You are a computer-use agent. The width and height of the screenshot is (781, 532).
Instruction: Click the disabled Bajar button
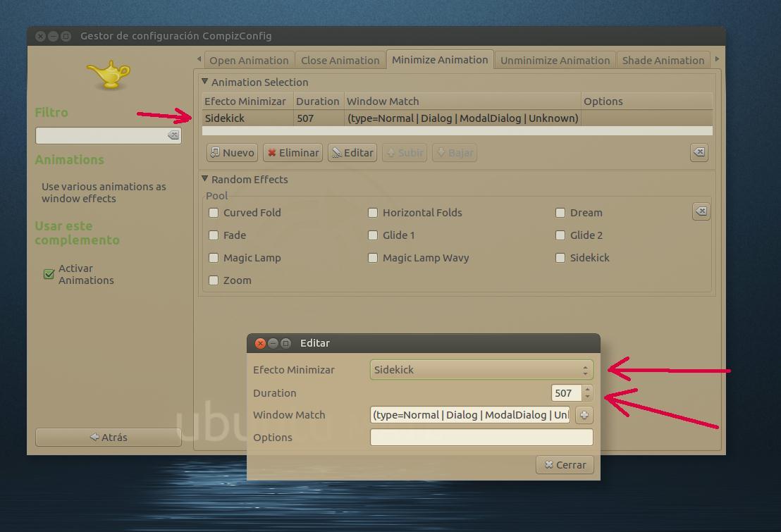tap(455, 152)
